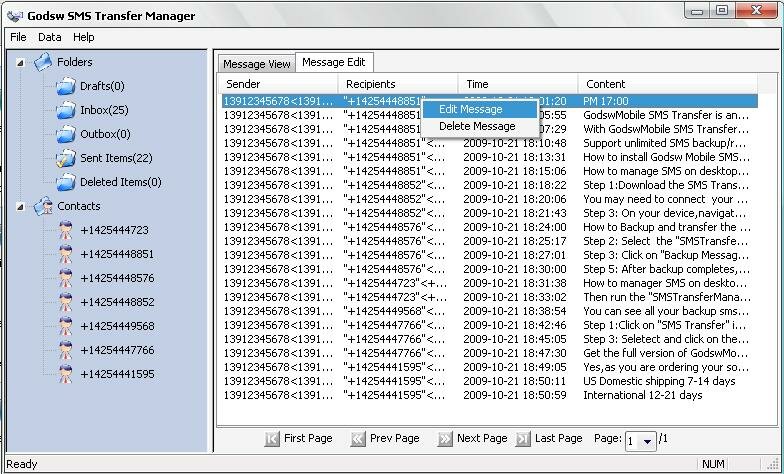Click the person icon beside +1425444723
The width and height of the screenshot is (784, 474).
click(x=66, y=230)
